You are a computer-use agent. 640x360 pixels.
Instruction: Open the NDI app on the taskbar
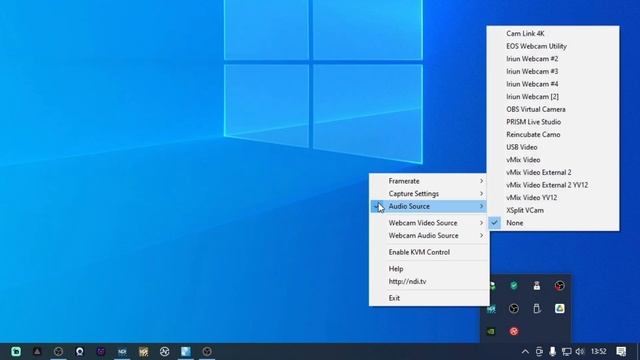click(122, 351)
